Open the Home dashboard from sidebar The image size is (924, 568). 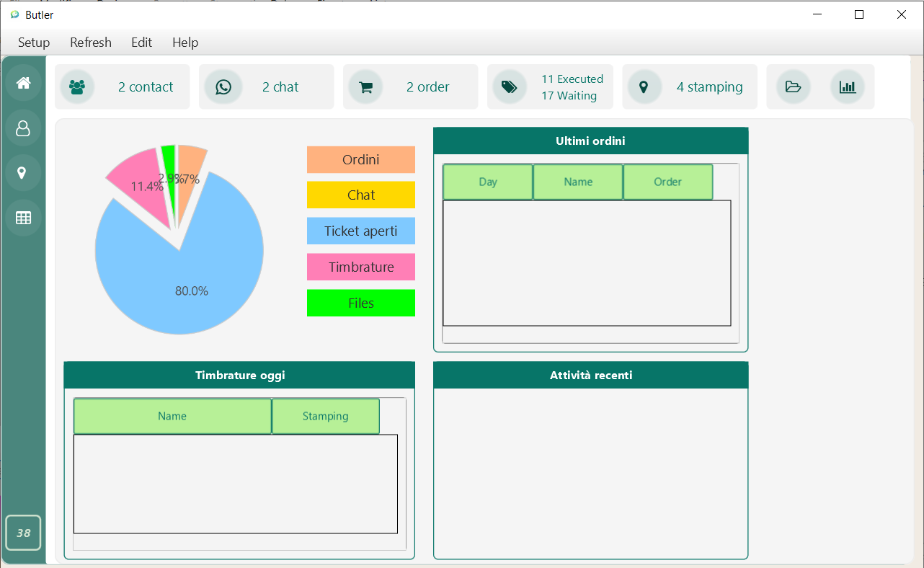tap(23, 83)
